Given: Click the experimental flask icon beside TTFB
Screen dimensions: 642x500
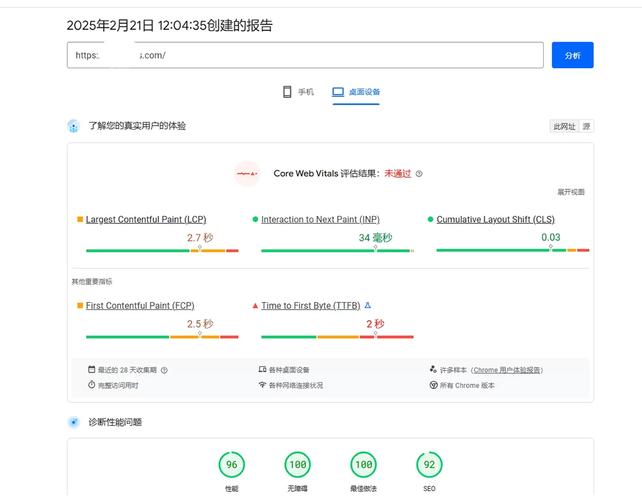Looking at the screenshot, I should [x=368, y=305].
